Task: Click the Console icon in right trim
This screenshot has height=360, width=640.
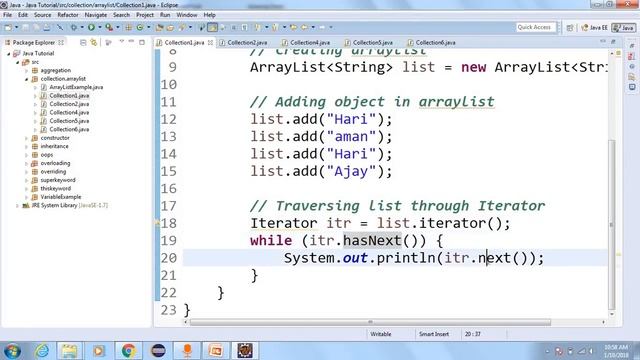Action: coord(632,87)
